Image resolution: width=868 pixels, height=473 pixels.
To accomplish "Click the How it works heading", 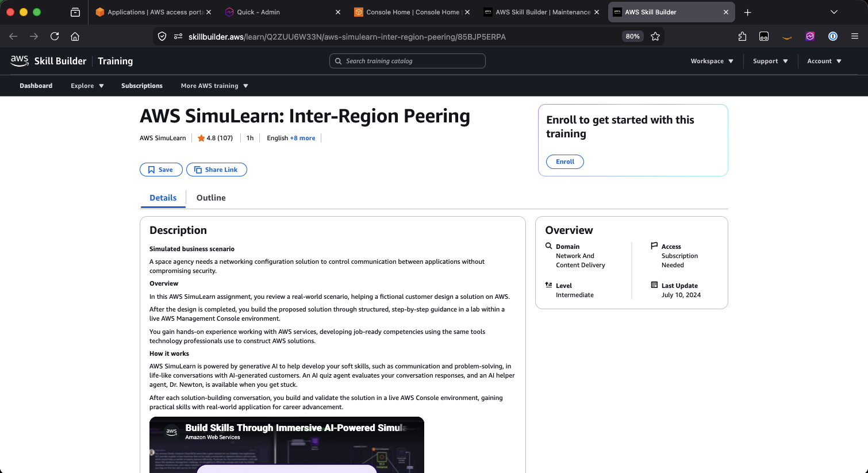I will click(169, 353).
